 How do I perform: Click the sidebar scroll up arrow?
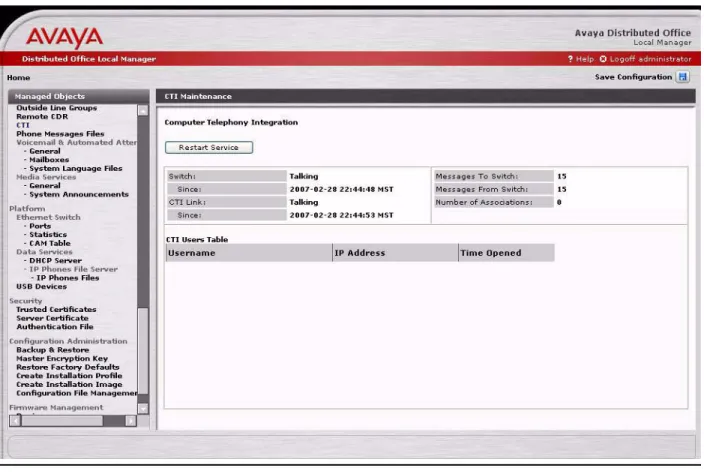[x=143, y=110]
